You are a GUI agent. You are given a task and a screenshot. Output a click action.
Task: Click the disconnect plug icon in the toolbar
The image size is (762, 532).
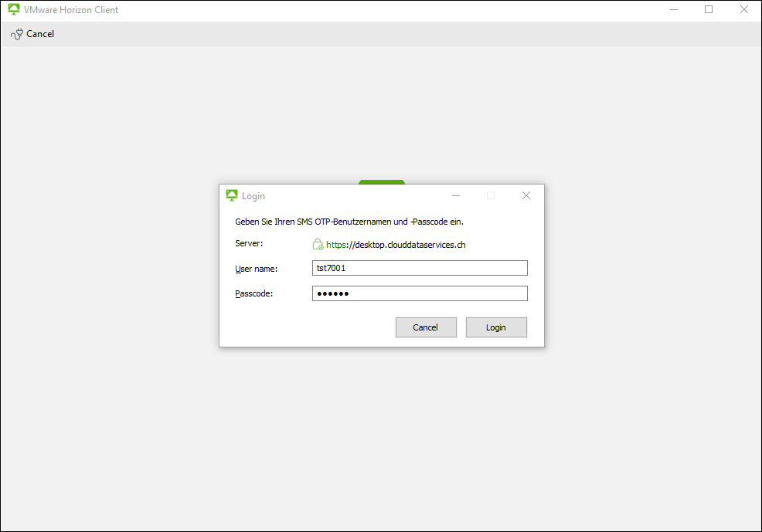coord(16,34)
